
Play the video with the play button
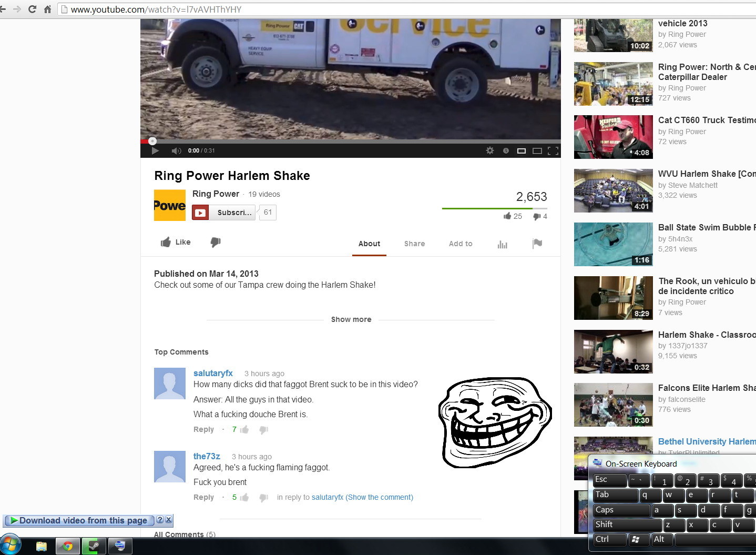155,150
